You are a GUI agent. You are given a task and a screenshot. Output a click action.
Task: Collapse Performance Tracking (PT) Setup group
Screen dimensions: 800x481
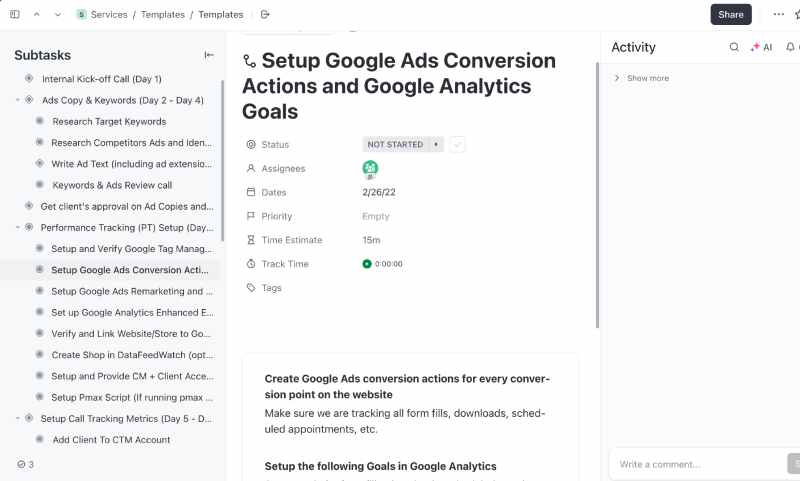pos(18,227)
